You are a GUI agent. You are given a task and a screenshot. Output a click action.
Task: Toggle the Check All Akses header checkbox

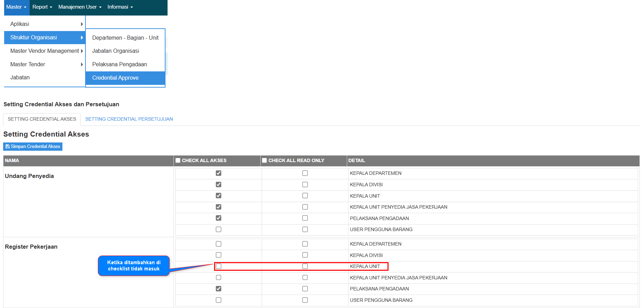[178, 160]
